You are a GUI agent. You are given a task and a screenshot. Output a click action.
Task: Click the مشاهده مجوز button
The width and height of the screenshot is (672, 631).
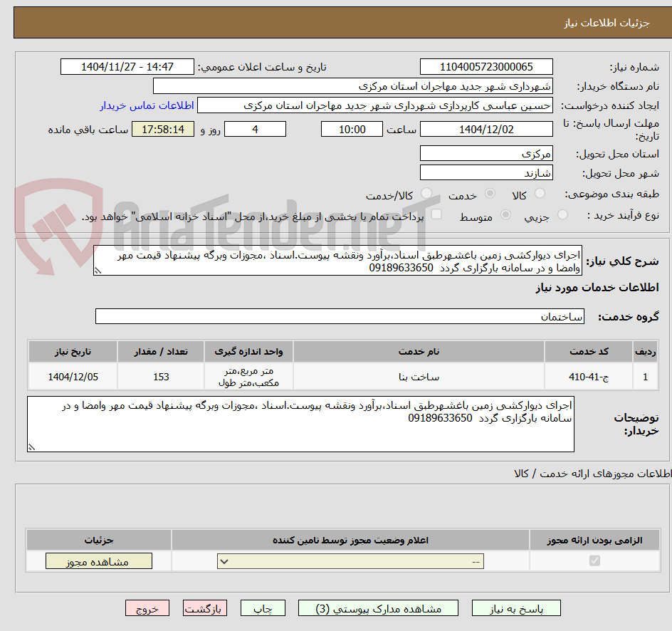[98, 561]
